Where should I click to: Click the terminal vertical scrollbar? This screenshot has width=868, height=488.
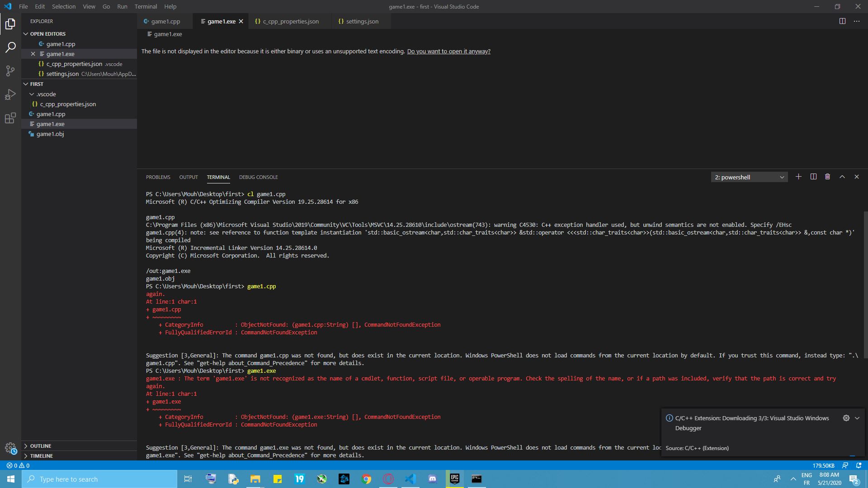(865, 285)
